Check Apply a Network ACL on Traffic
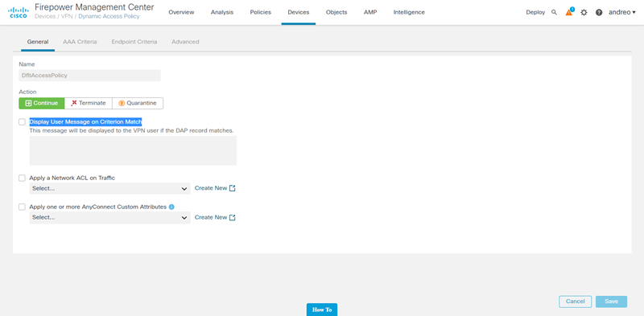Screen dimensions: 644x316 tap(23, 179)
